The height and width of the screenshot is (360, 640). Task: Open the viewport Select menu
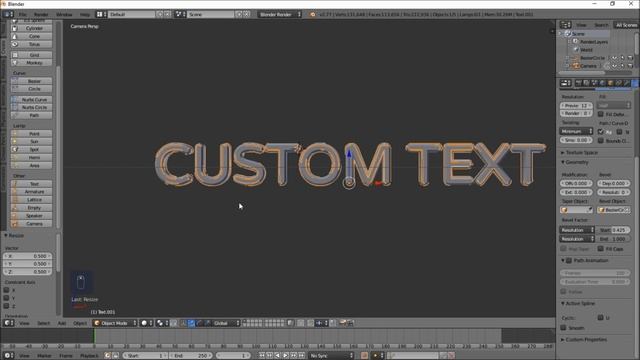43,323
